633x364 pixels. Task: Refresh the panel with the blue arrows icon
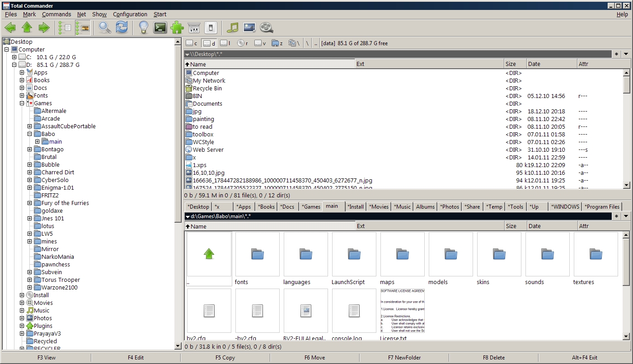(x=122, y=28)
